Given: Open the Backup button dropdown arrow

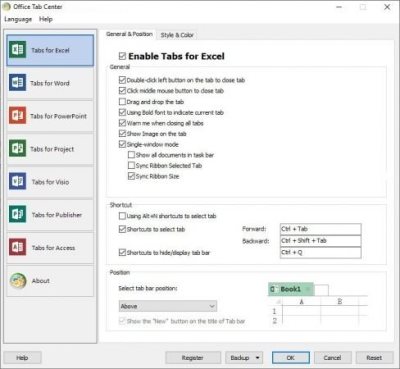Looking at the screenshot, I should tap(257, 358).
